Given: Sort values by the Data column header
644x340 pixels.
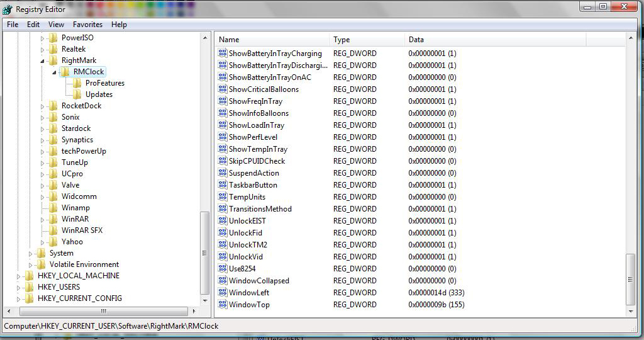Looking at the screenshot, I should 495,40.
